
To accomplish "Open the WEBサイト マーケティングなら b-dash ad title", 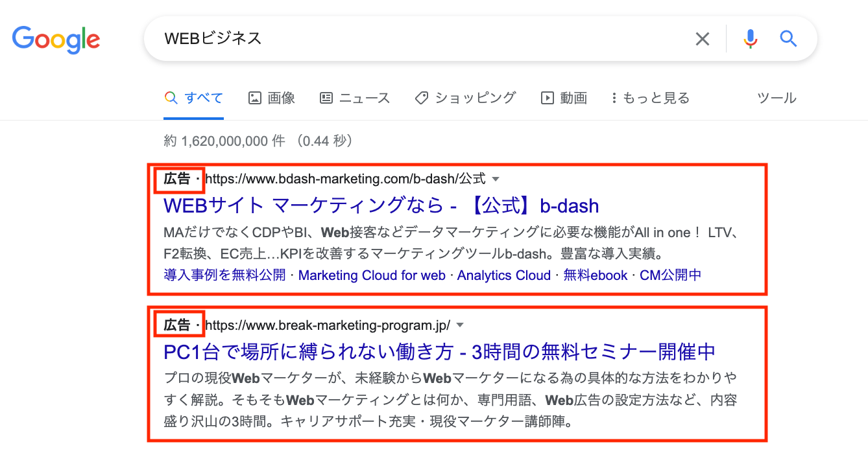I will tap(381, 206).
